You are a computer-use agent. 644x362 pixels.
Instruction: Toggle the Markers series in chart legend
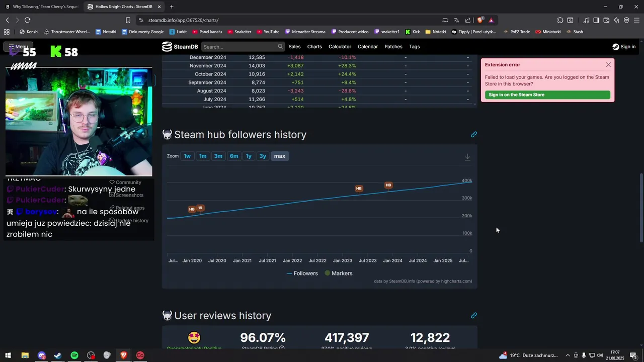click(x=338, y=274)
